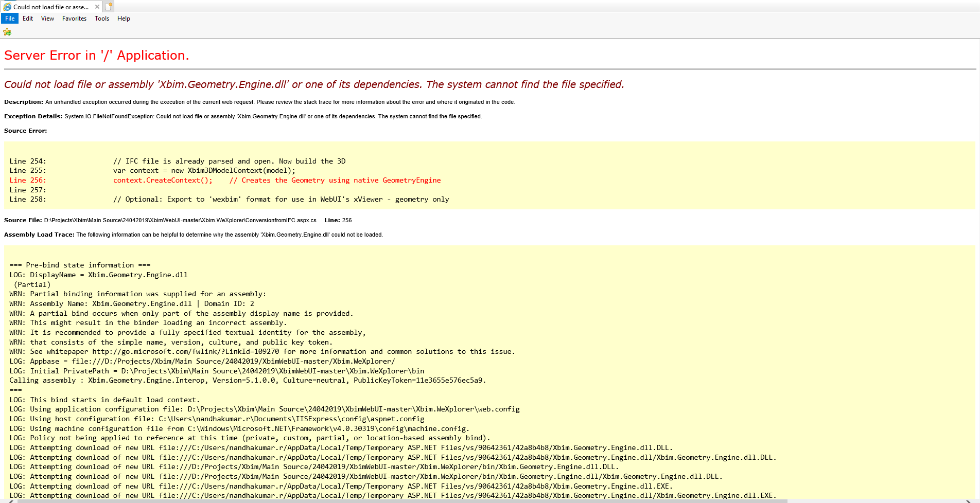Screen dimensions: 980x503
Task: Open the View menu
Action: (x=47, y=19)
